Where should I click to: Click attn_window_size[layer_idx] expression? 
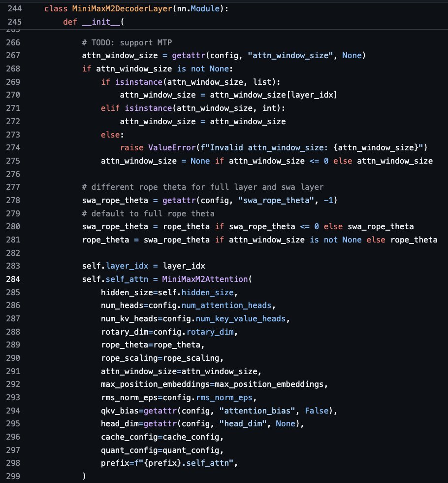pyautogui.click(x=274, y=95)
